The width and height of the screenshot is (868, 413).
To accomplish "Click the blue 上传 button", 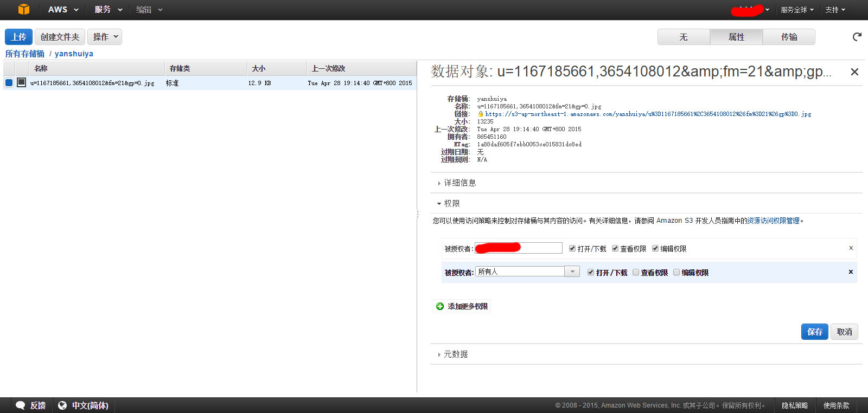I will (x=18, y=37).
